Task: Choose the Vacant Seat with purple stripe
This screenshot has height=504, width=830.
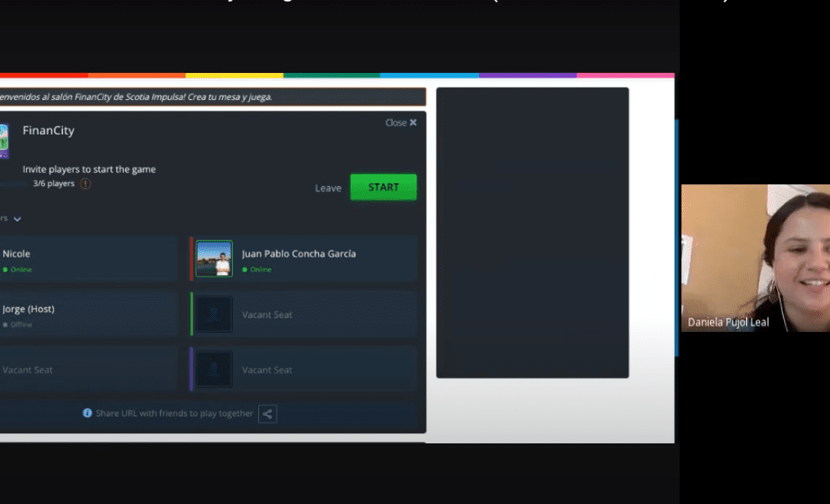Action: [304, 370]
